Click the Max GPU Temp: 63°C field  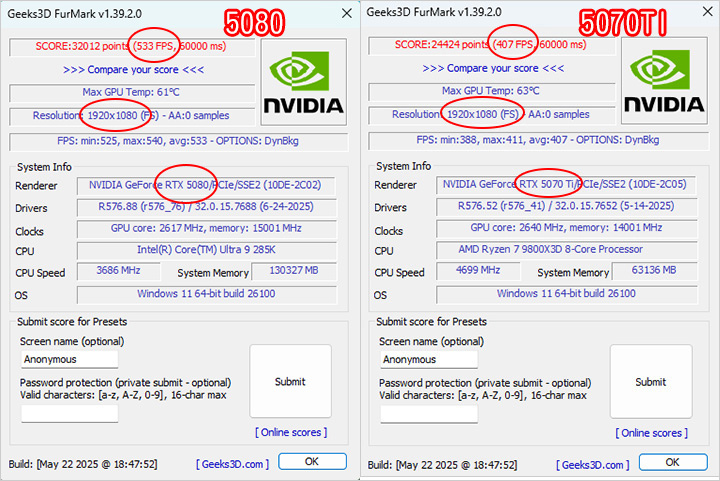click(491, 91)
